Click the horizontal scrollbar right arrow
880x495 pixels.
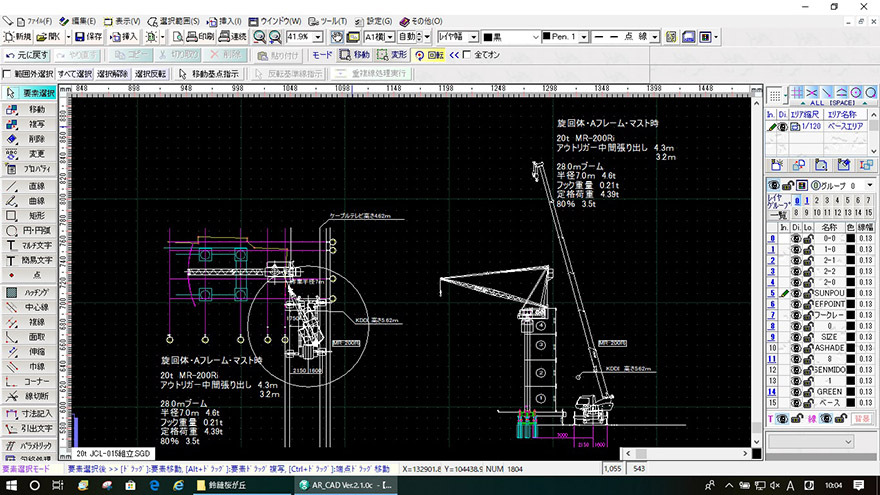tap(745, 453)
